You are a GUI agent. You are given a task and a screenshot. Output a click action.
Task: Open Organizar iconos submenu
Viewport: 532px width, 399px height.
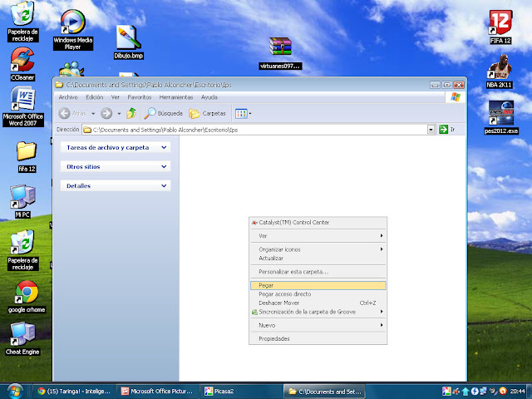coord(318,249)
